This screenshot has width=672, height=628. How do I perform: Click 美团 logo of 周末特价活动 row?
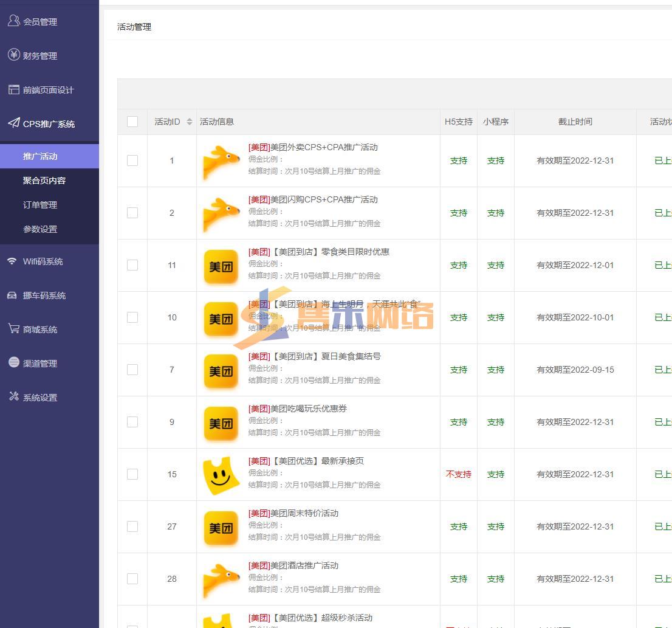pyautogui.click(x=221, y=528)
